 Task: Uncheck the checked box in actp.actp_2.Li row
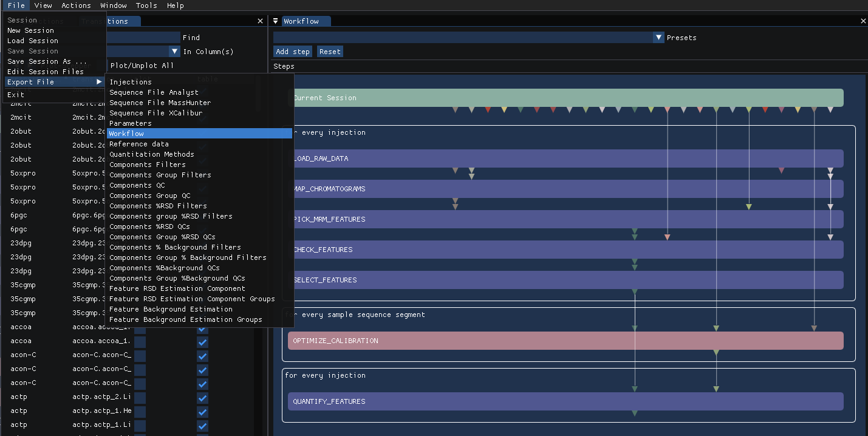point(203,397)
